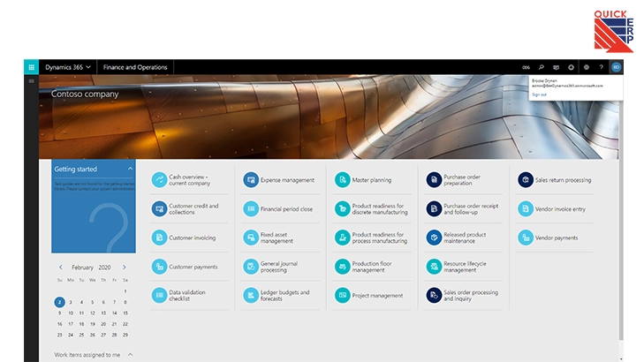Open Customer payments workspace icon
This screenshot has width=644, height=362.
(x=159, y=267)
